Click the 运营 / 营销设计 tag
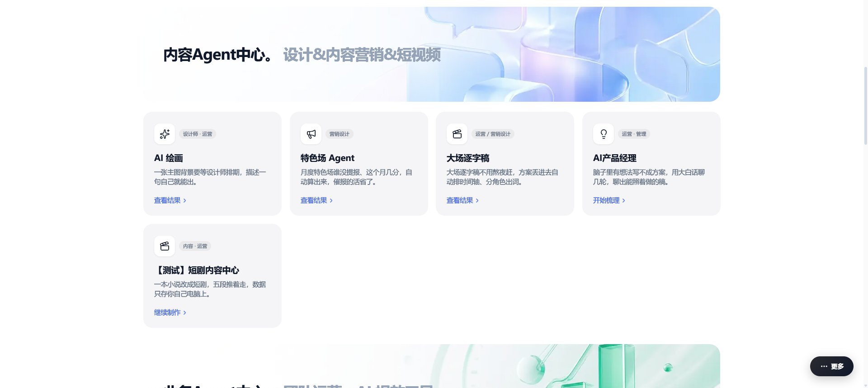868x388 pixels. click(493, 134)
